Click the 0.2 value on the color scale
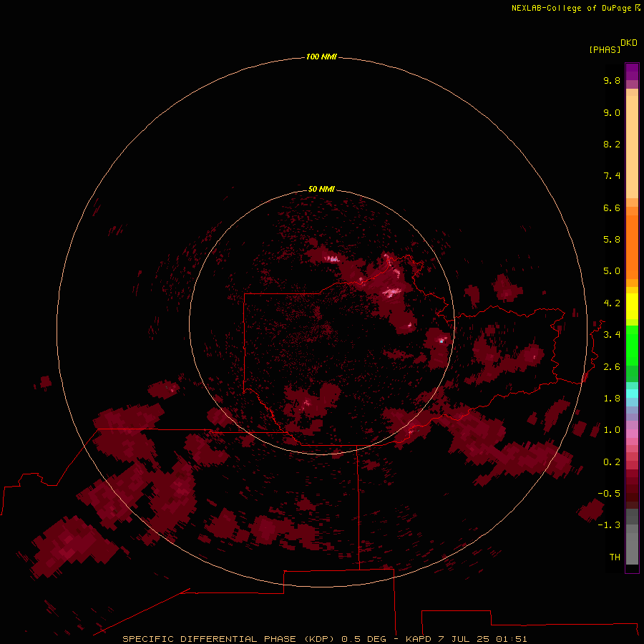644x644 pixels. click(x=612, y=462)
